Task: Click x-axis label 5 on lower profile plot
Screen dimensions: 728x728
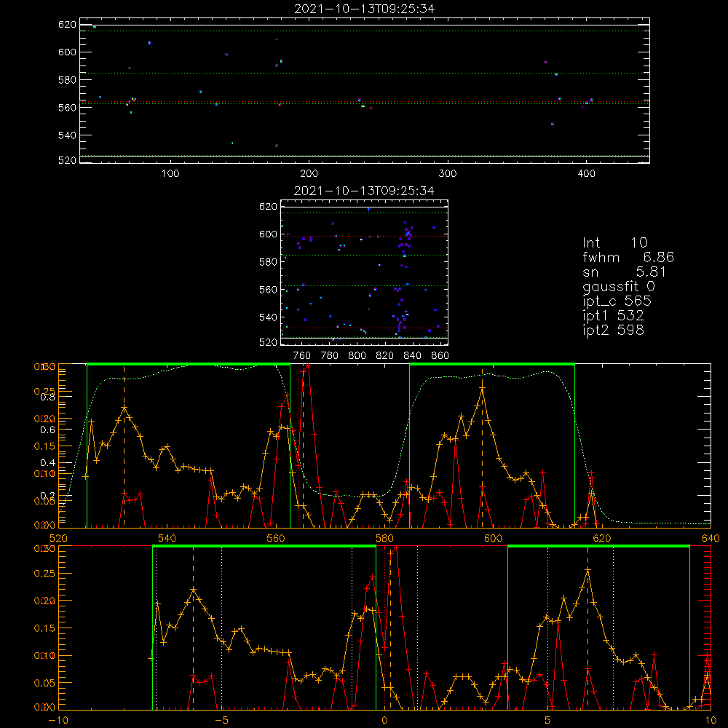Action: pyautogui.click(x=548, y=721)
